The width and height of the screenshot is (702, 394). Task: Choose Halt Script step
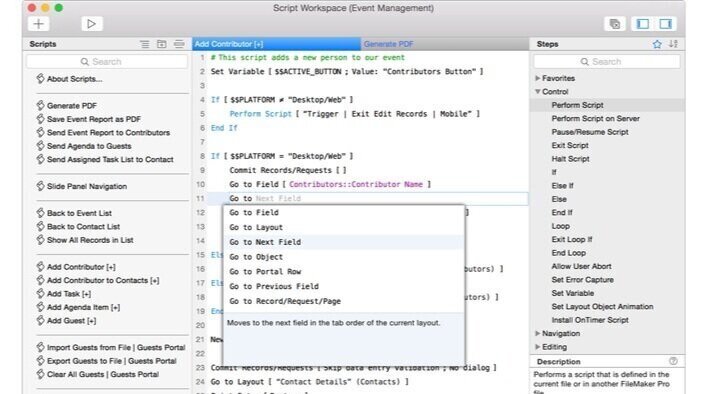tap(570, 159)
